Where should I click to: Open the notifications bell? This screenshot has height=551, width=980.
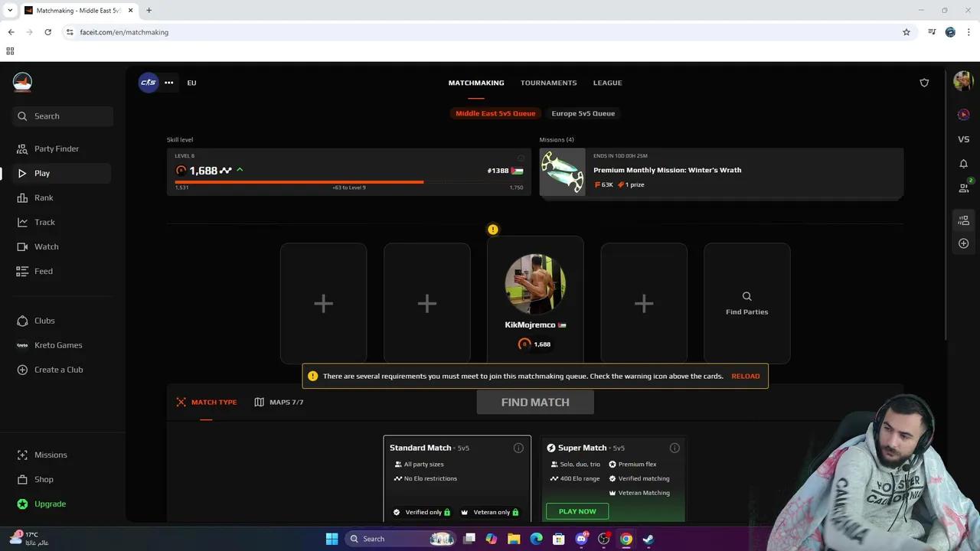point(963,164)
